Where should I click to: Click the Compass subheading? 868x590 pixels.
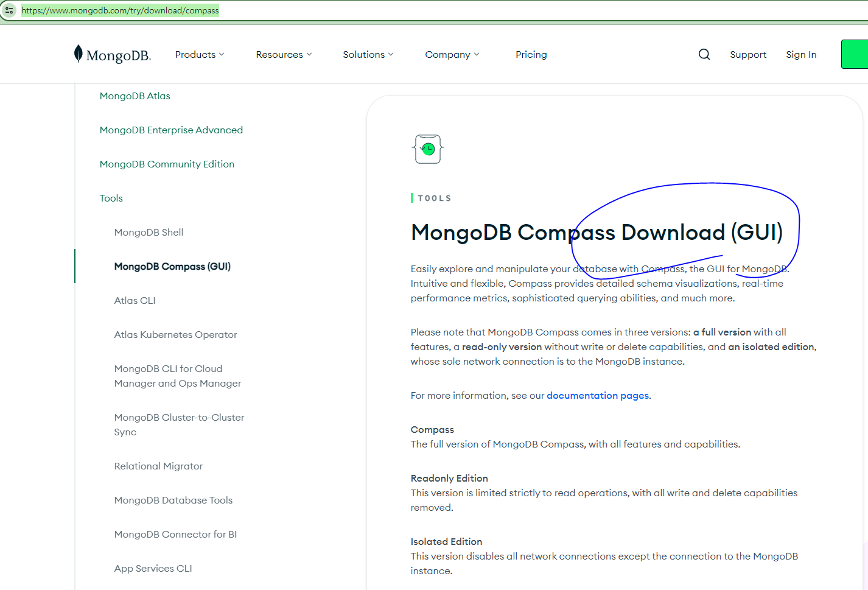point(432,429)
